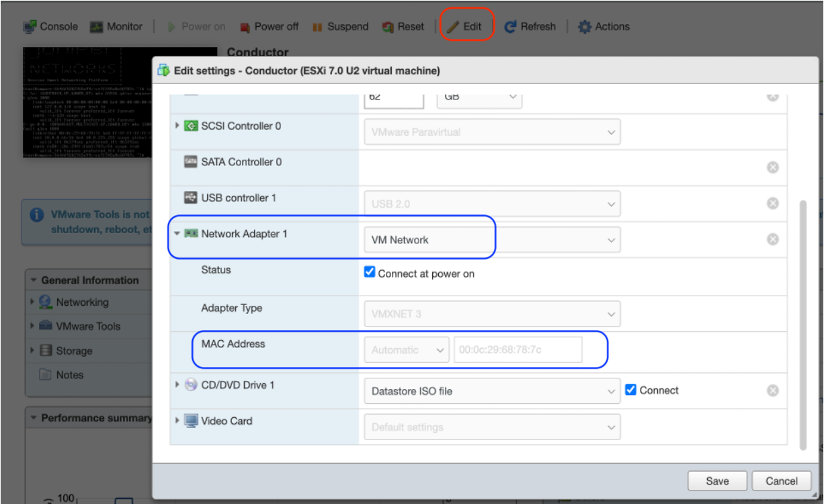Click the SCSI Controller 0 icon
Image resolution: width=824 pixels, height=504 pixels.
click(x=191, y=126)
